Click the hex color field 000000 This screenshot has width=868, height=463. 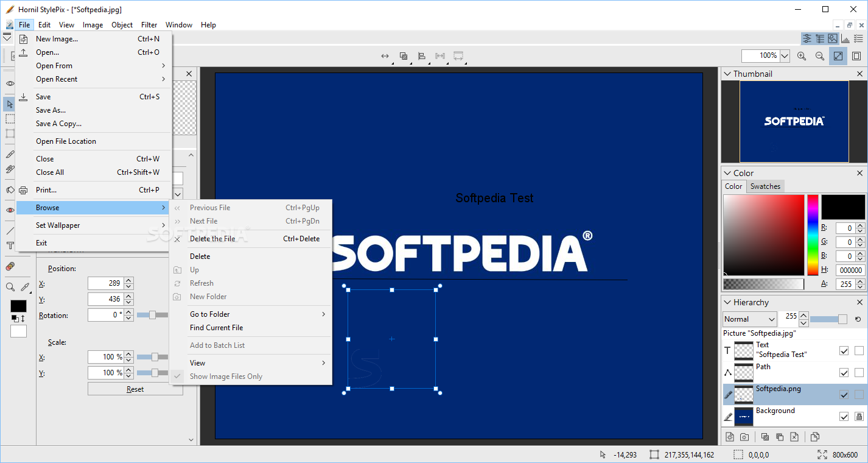click(851, 270)
